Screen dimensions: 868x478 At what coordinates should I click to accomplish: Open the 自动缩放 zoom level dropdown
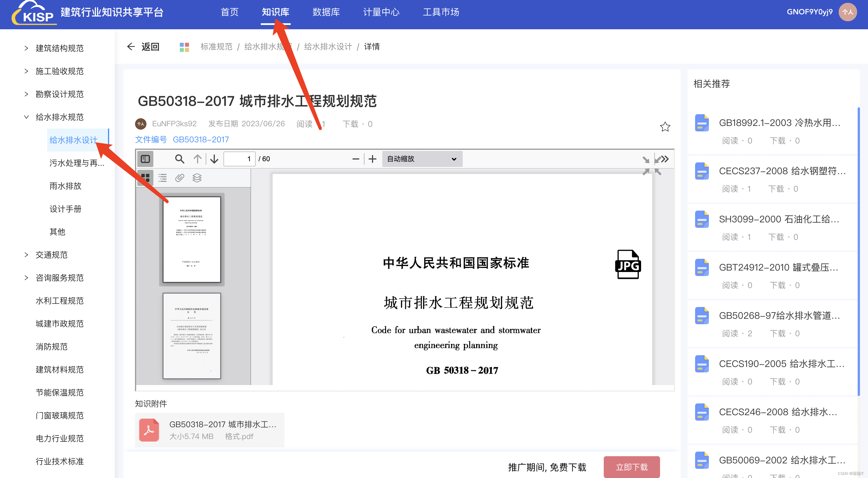[422, 159]
